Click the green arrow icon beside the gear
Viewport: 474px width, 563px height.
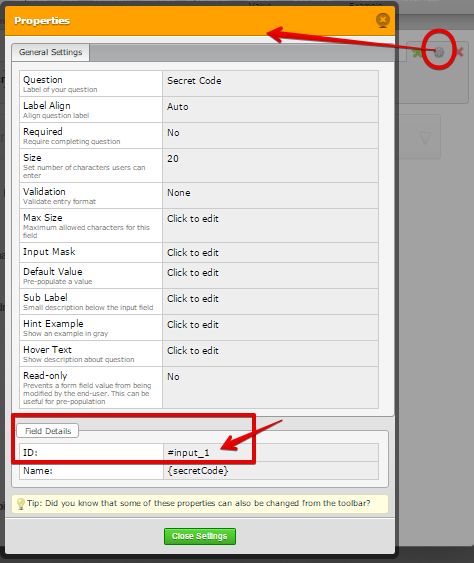point(417,53)
